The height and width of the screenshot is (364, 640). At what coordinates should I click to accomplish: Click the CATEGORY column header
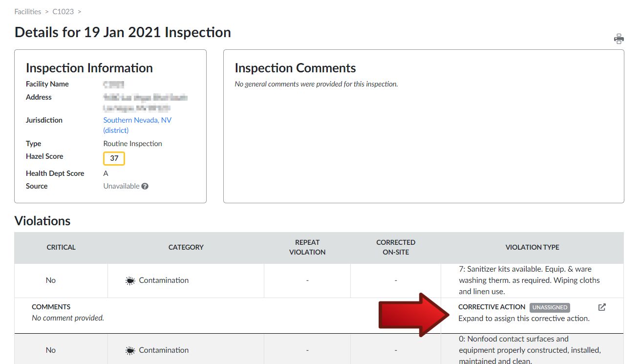(186, 247)
